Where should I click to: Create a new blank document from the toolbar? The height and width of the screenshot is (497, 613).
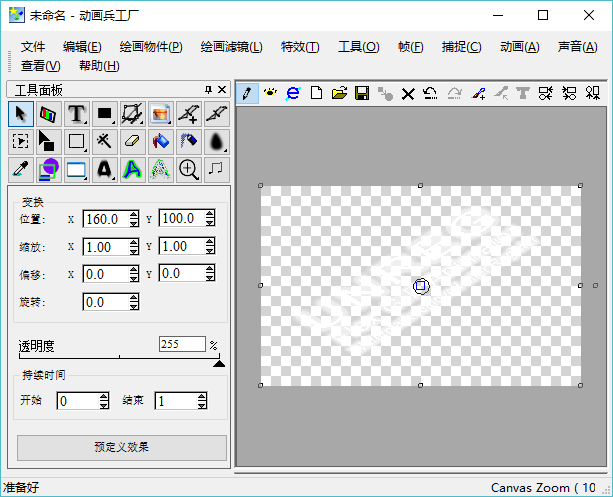tap(316, 93)
